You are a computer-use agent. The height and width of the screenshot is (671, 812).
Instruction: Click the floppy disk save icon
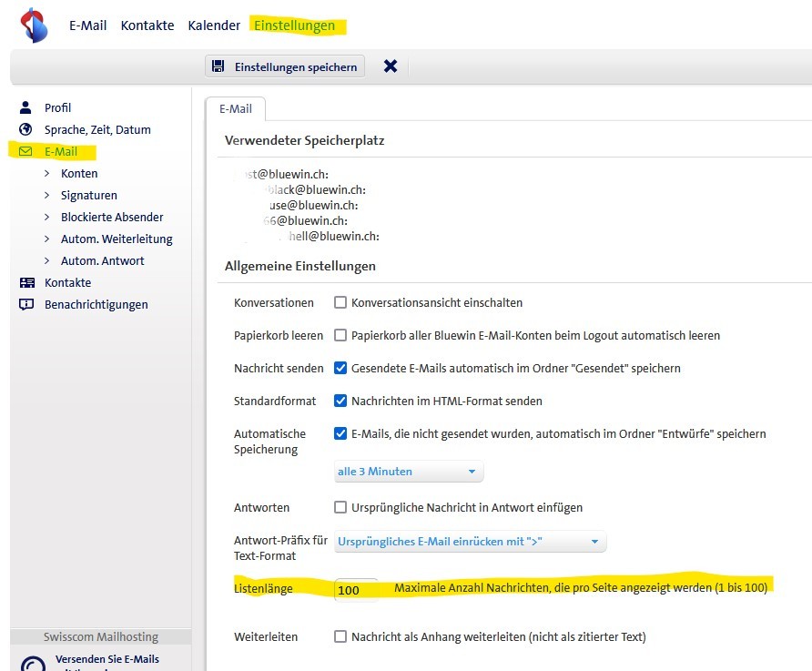pos(218,66)
